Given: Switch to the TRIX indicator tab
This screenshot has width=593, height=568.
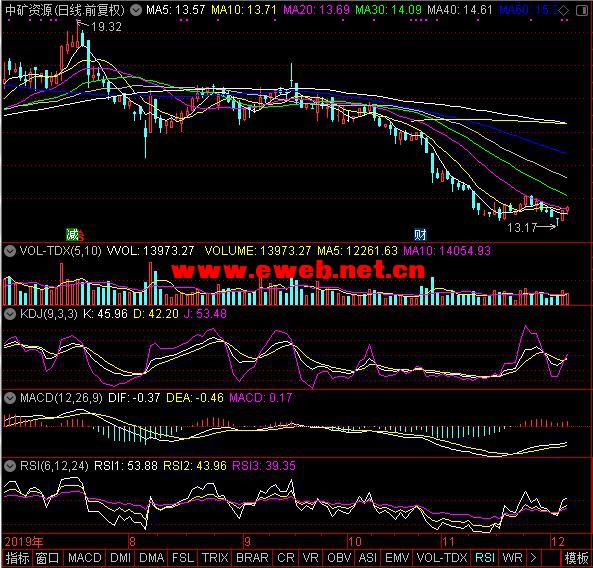Looking at the screenshot, I should click(215, 558).
